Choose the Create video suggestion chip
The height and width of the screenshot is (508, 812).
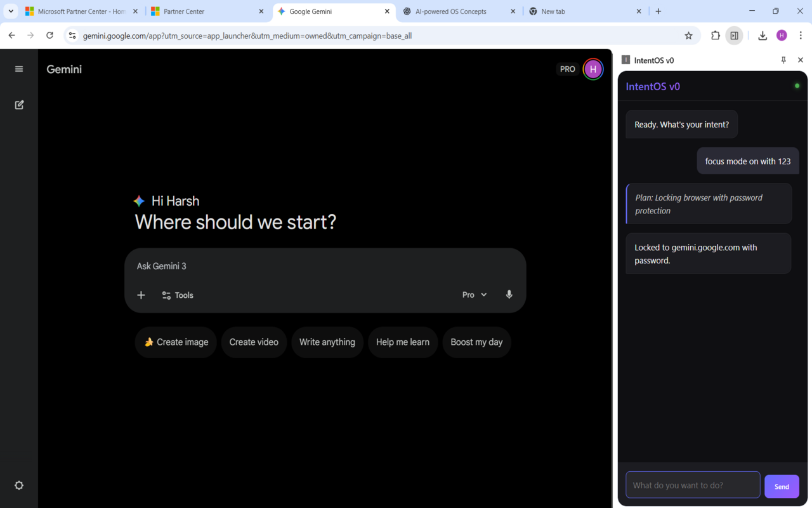coord(254,342)
